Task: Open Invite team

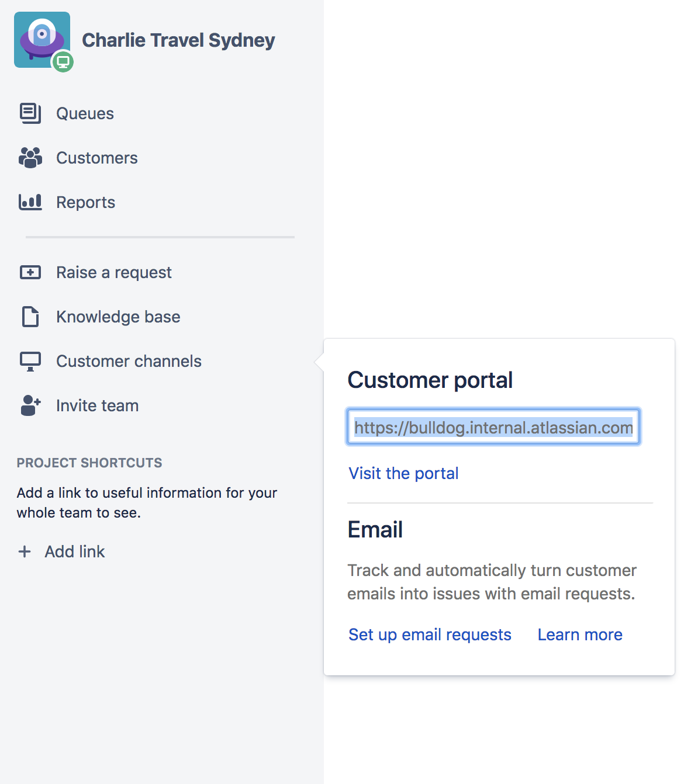Action: coord(96,405)
